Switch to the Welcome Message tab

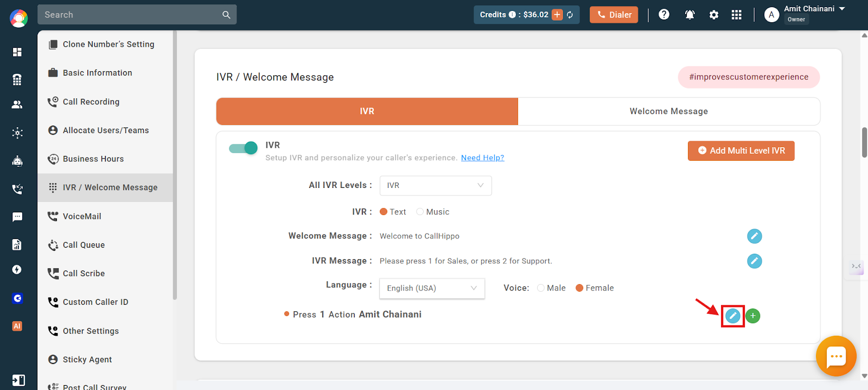[x=669, y=111]
